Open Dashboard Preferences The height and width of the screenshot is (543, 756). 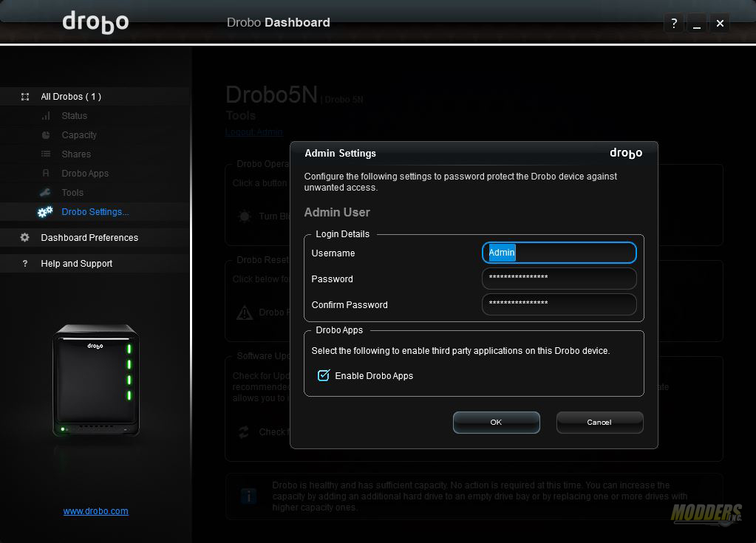pos(89,238)
